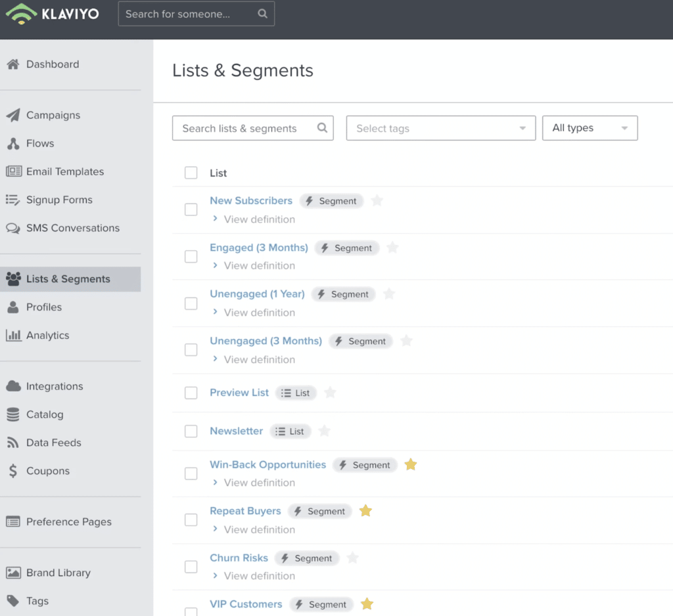Tick the checkbox for Engaged (3 Months)
673x616 pixels.
(191, 257)
